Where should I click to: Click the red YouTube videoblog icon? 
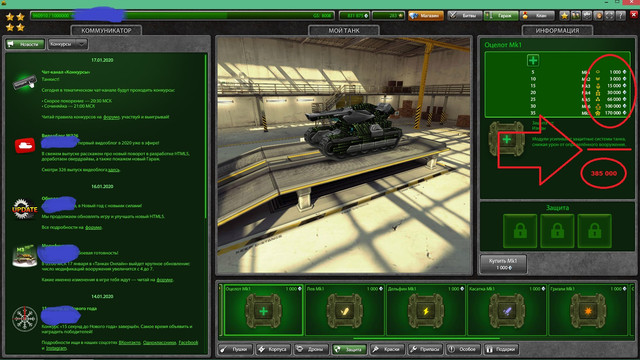click(x=24, y=146)
